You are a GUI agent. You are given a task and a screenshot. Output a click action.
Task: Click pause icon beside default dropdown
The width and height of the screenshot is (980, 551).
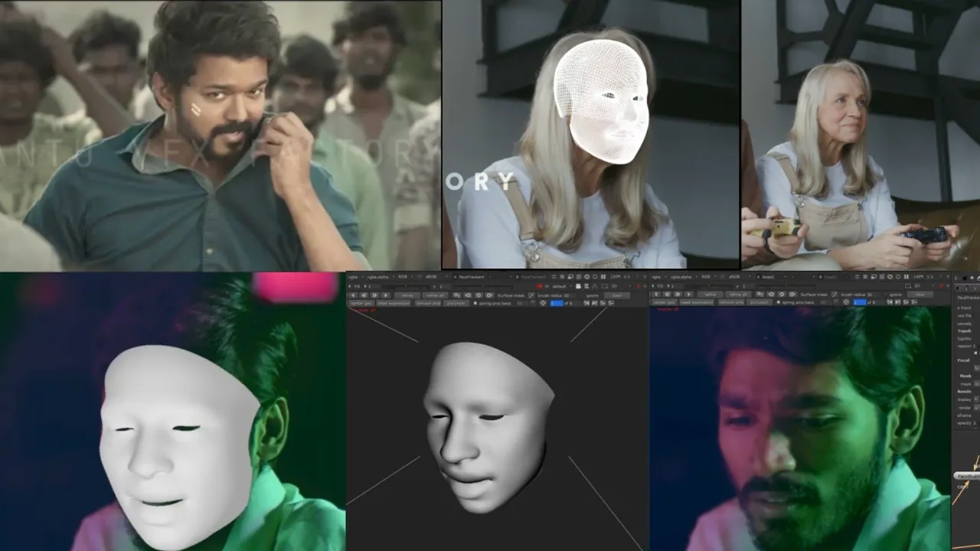point(547,286)
